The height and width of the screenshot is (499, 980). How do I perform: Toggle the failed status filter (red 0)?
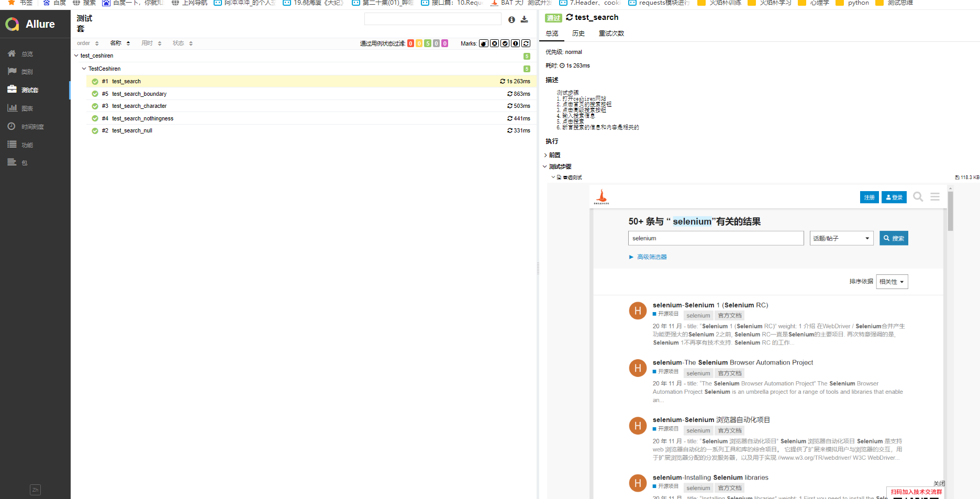tap(410, 43)
